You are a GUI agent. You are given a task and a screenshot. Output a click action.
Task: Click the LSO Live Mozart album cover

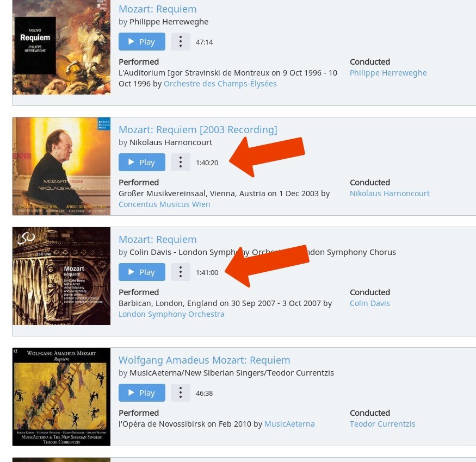61,276
